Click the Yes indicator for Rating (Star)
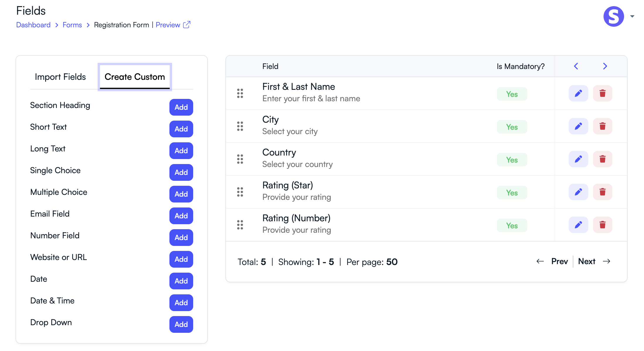 512,193
